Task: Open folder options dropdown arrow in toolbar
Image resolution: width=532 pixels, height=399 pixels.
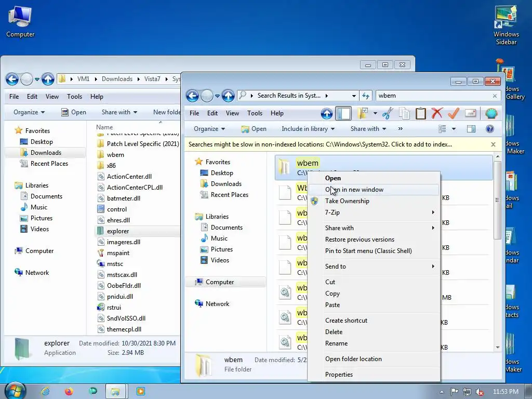Action: click(x=375, y=113)
